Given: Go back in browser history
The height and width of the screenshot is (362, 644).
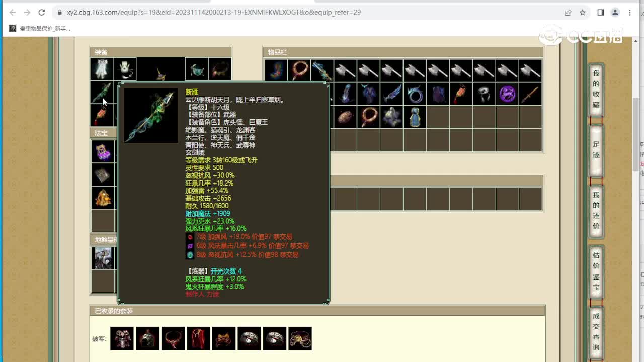Looking at the screenshot, I should point(12,12).
